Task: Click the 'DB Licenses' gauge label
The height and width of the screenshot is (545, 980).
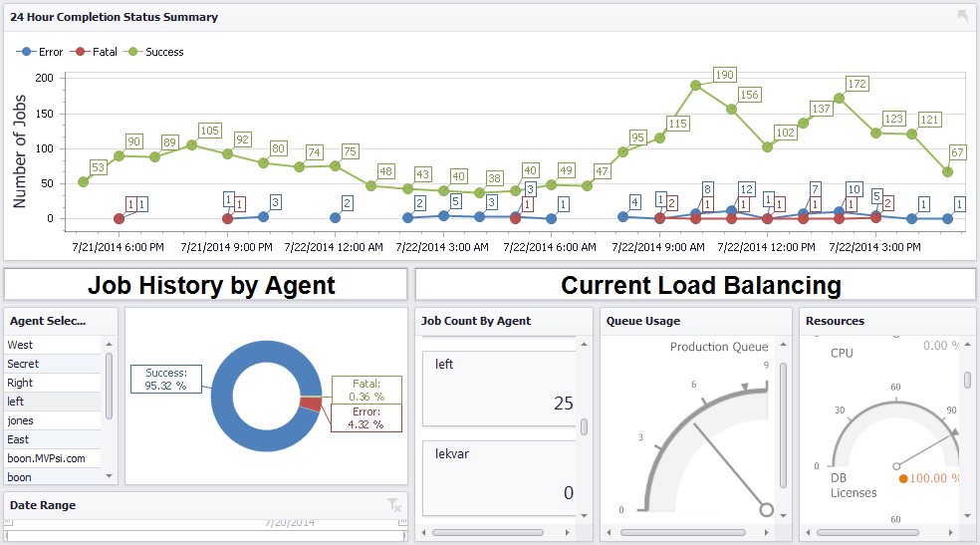Action: tap(854, 485)
